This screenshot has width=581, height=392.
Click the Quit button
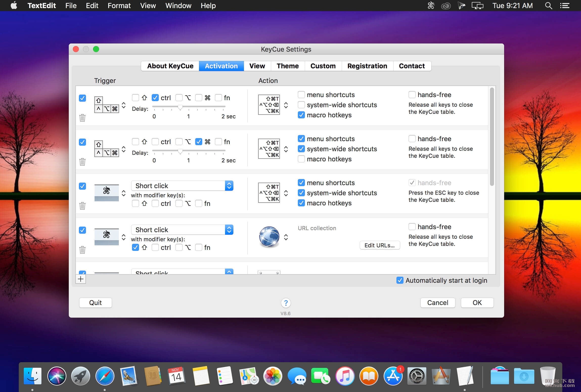[95, 303]
